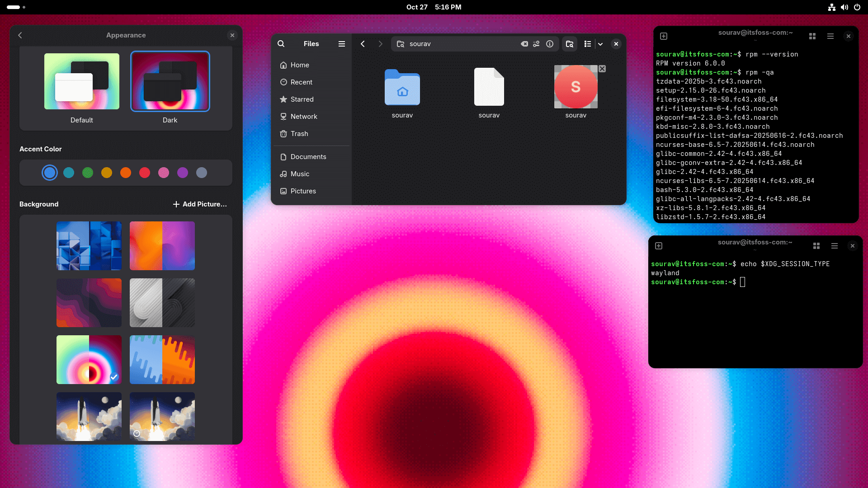868x488 pixels.
Task: Go back with the Appearance back arrow
Action: click(x=20, y=35)
